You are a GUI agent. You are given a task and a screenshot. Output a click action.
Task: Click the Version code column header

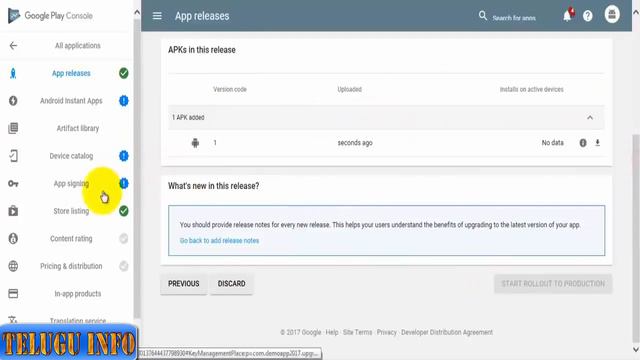[230, 89]
